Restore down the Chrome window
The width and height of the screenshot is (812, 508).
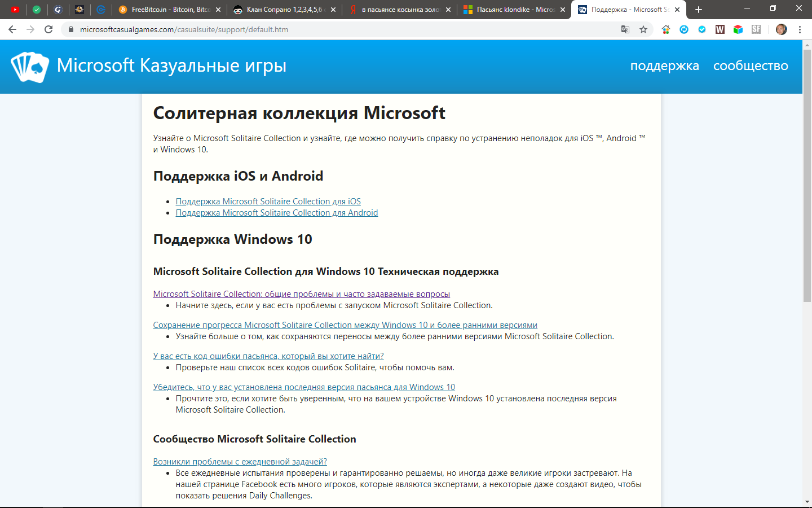click(x=773, y=8)
